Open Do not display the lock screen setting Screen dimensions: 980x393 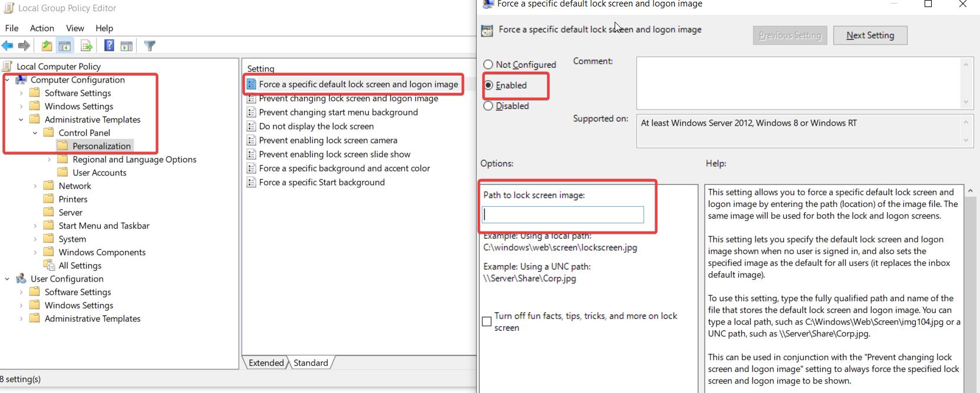click(x=316, y=126)
